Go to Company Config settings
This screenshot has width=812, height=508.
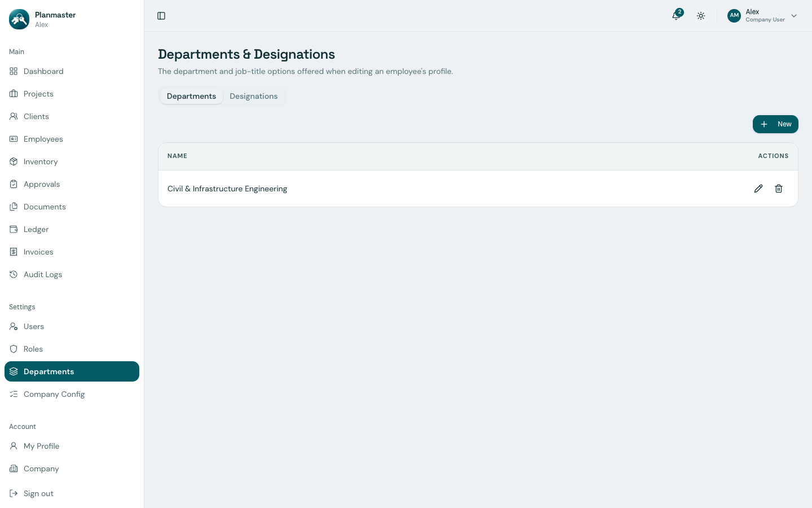72,394
